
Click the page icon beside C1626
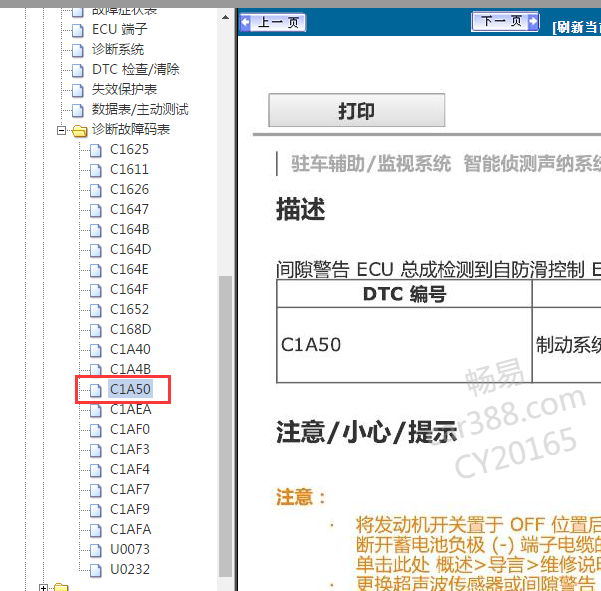(96, 190)
